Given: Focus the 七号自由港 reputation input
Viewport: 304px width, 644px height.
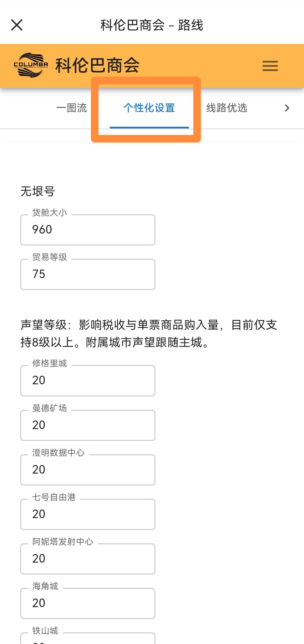Looking at the screenshot, I should coord(88,514).
